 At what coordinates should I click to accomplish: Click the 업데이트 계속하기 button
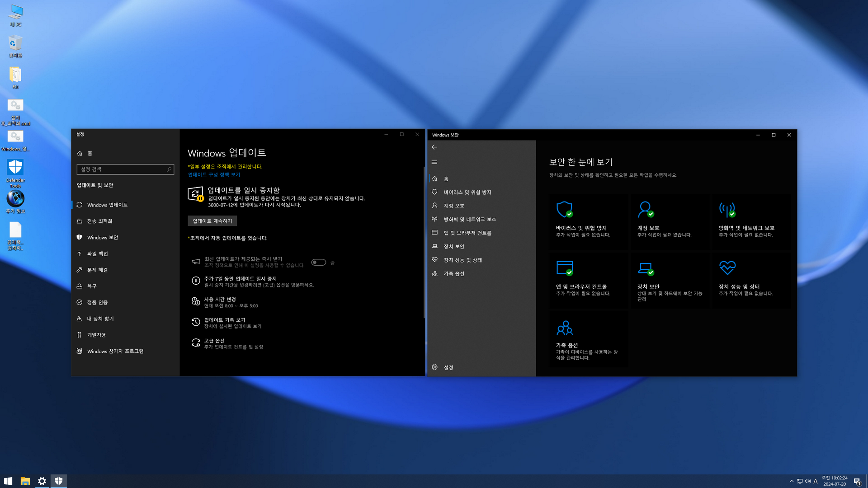pos(212,221)
